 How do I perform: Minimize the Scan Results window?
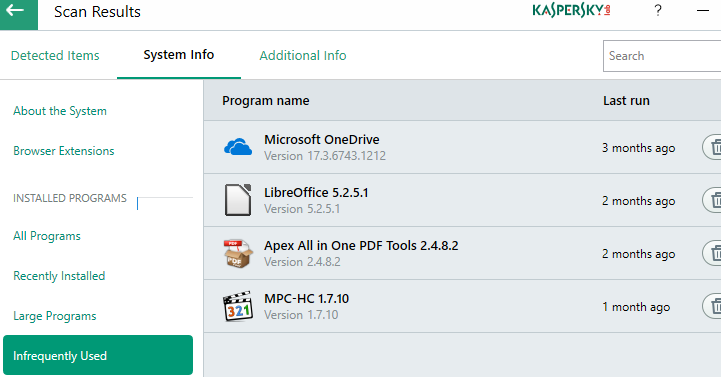703,10
